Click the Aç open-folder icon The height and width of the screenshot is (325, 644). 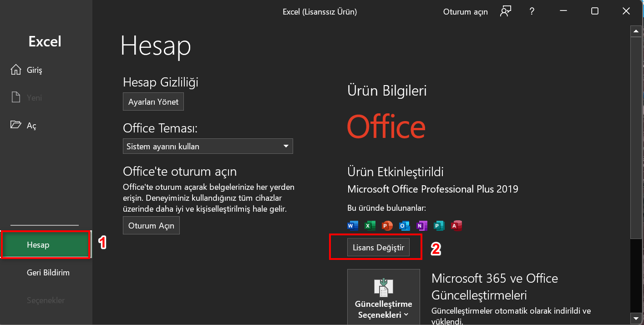[x=16, y=125]
